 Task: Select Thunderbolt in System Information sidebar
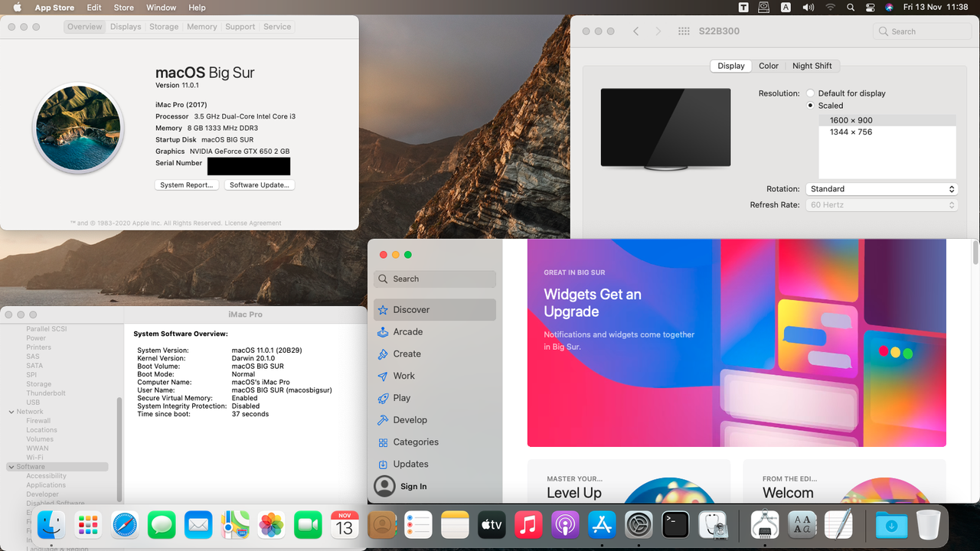[x=46, y=393]
